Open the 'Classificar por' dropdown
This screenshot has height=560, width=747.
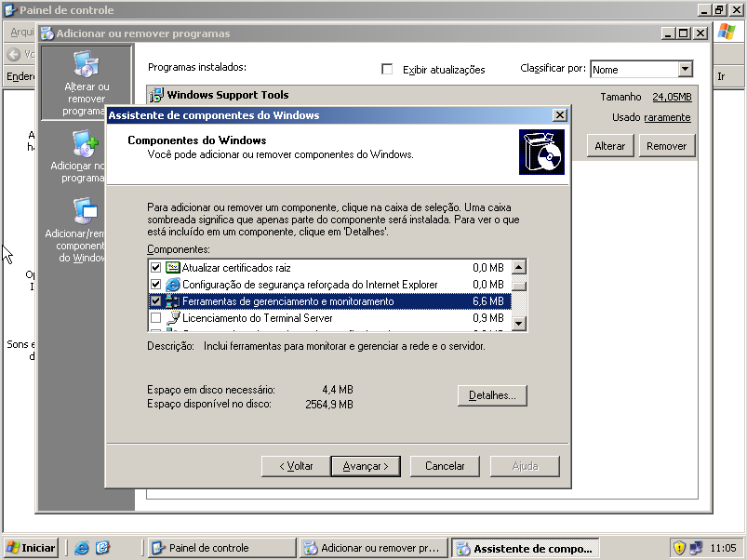coord(686,68)
